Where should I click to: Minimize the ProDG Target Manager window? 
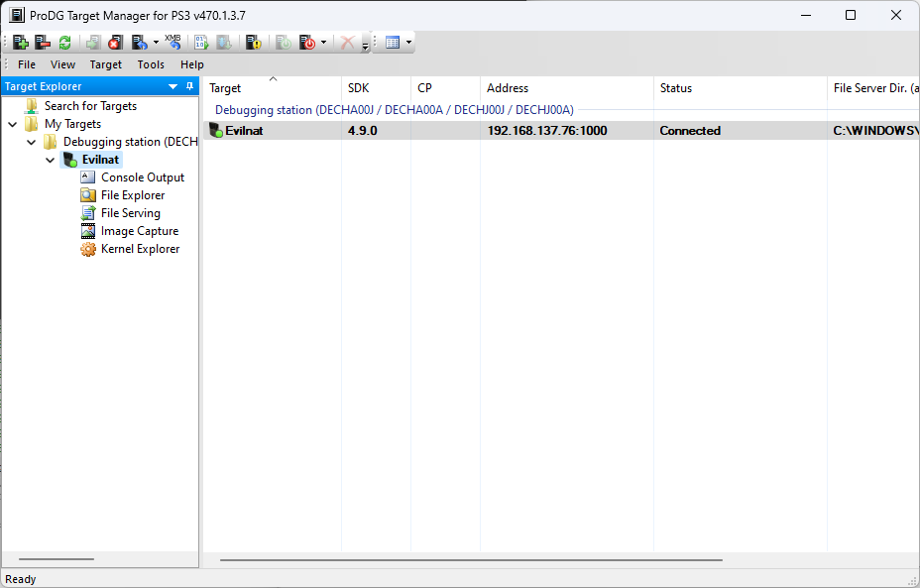click(806, 15)
